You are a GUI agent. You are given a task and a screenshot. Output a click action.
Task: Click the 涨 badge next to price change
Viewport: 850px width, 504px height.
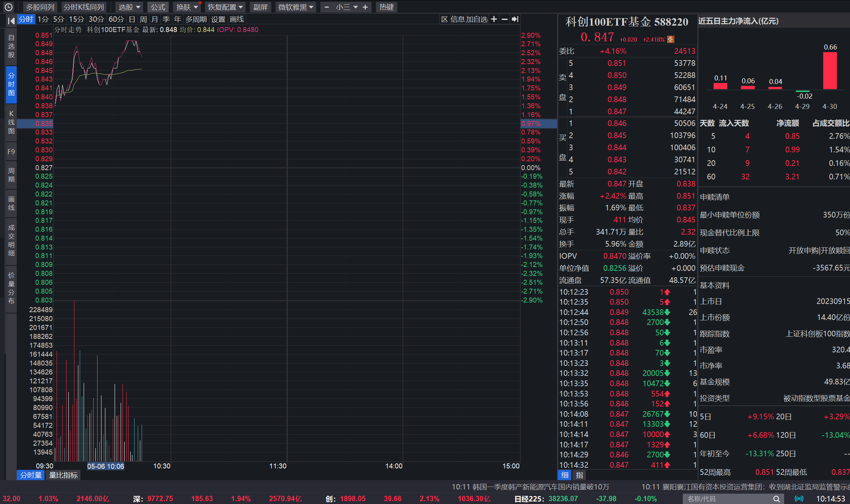[x=671, y=39]
